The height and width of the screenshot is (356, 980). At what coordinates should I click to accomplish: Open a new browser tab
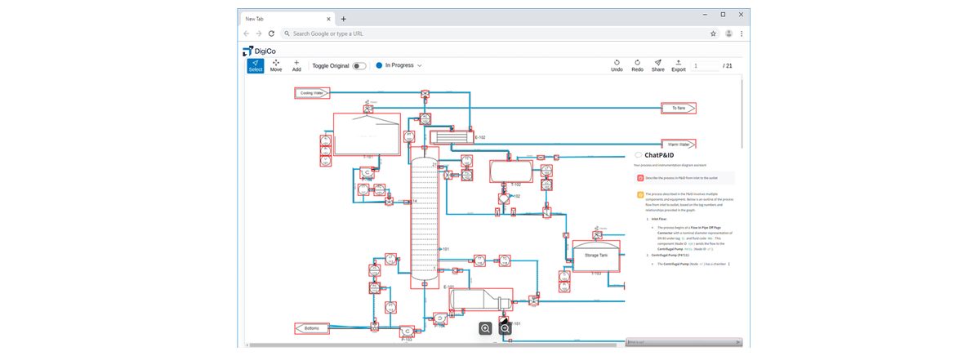pyautogui.click(x=344, y=18)
